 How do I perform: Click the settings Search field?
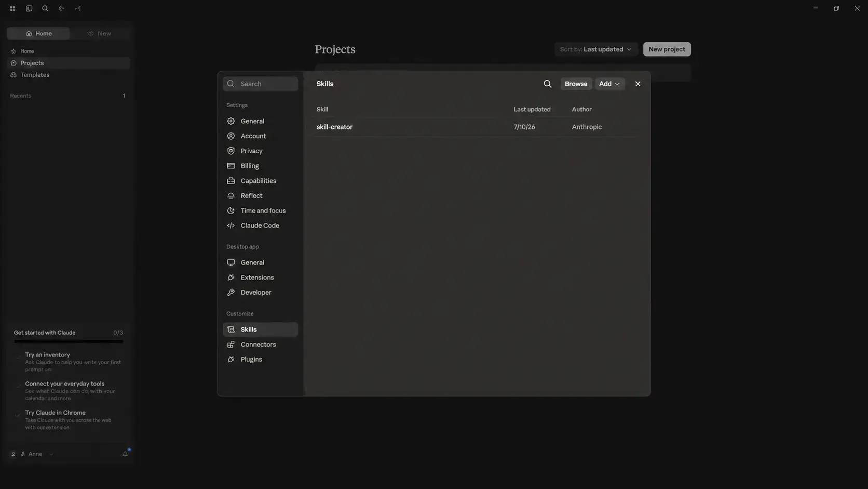[x=260, y=84]
